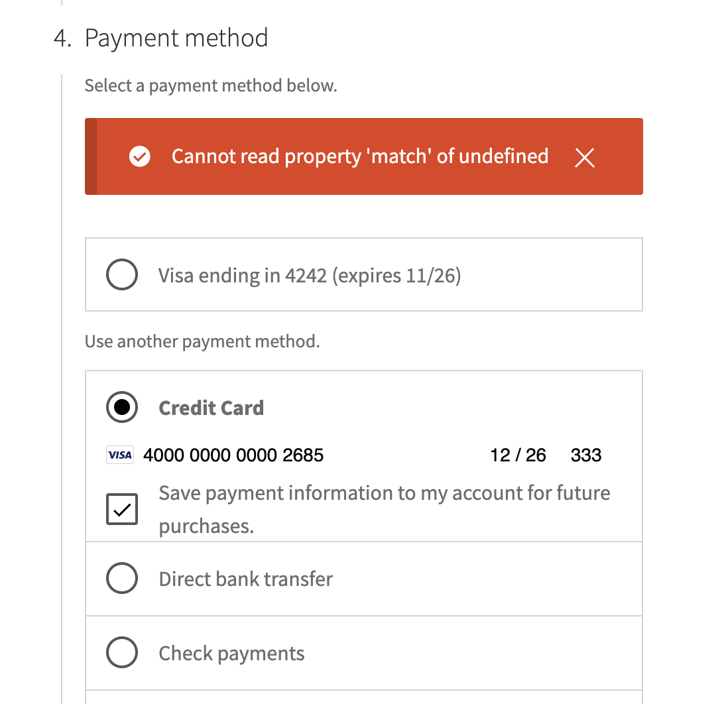The height and width of the screenshot is (704, 728).
Task: Click the Visa logo next to card number
Action: [x=120, y=455]
